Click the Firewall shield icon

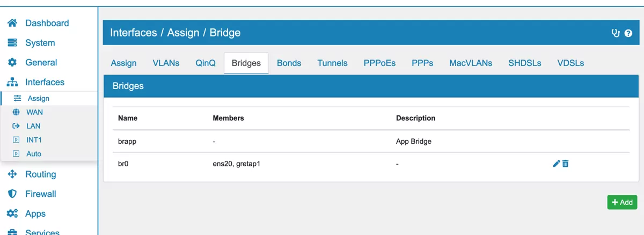pyautogui.click(x=12, y=194)
